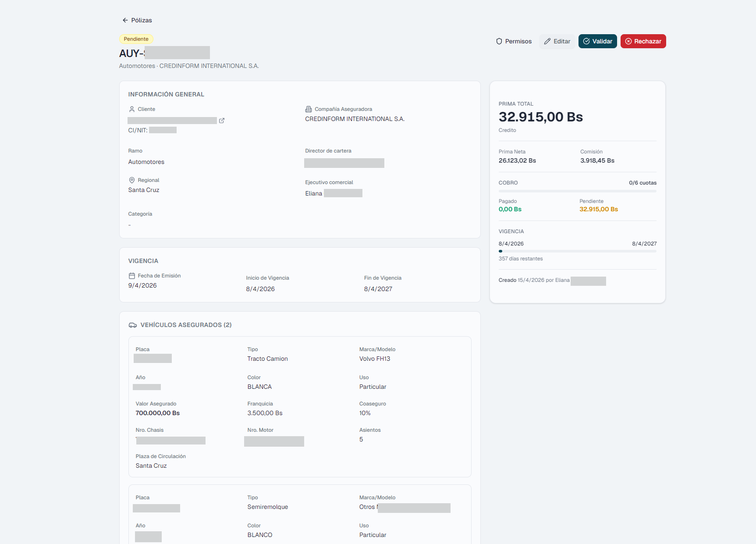Open the policy editor via Editar
The width and height of the screenshot is (756, 544).
pyautogui.click(x=557, y=41)
